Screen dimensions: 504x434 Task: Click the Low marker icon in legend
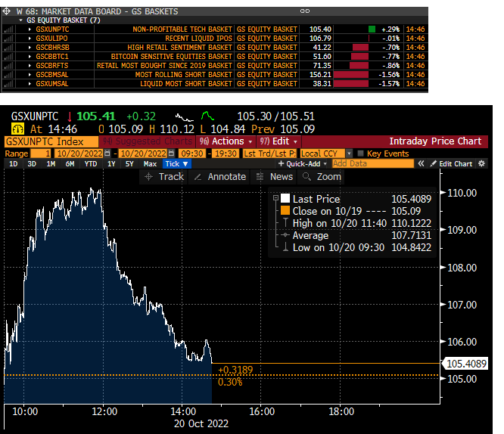click(285, 247)
